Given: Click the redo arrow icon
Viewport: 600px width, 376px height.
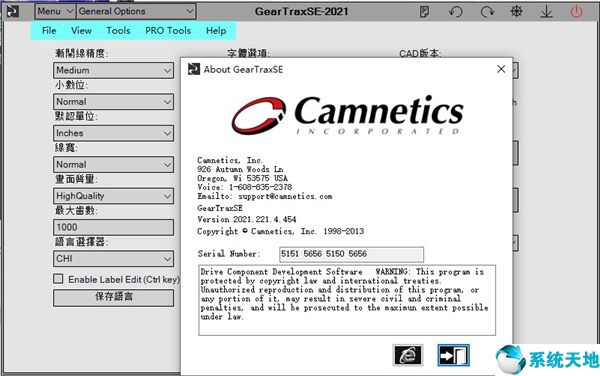Looking at the screenshot, I should 487,11.
